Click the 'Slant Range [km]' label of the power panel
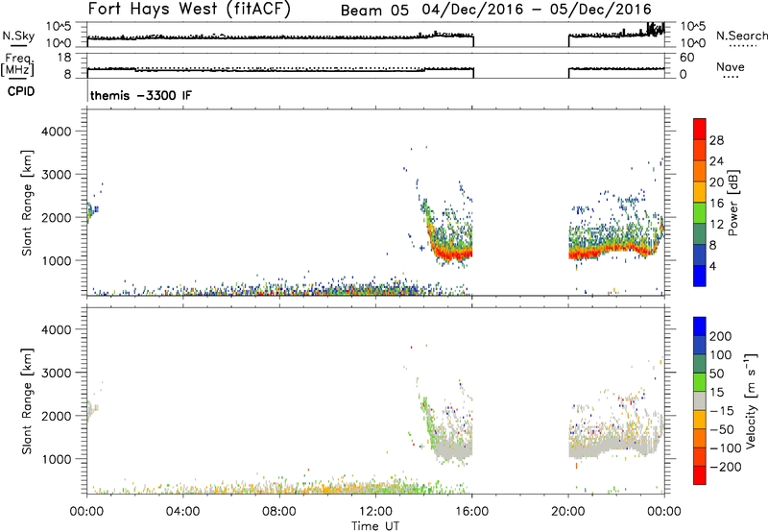The height and width of the screenshot is (532, 768). point(27,203)
